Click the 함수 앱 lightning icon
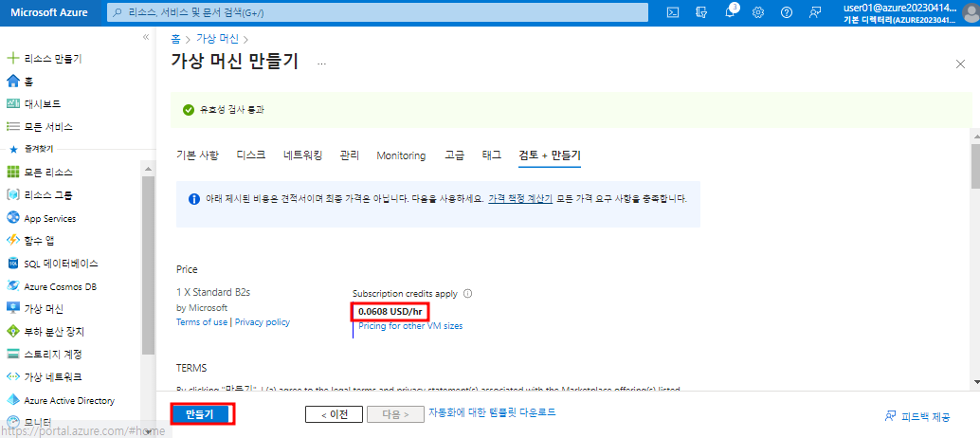 tap(12, 241)
